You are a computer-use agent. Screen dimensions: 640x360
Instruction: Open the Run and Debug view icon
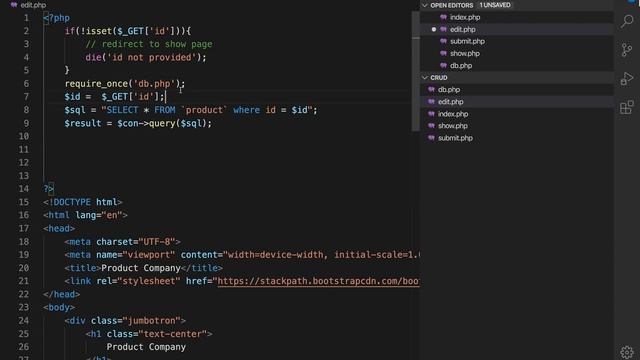click(x=627, y=78)
